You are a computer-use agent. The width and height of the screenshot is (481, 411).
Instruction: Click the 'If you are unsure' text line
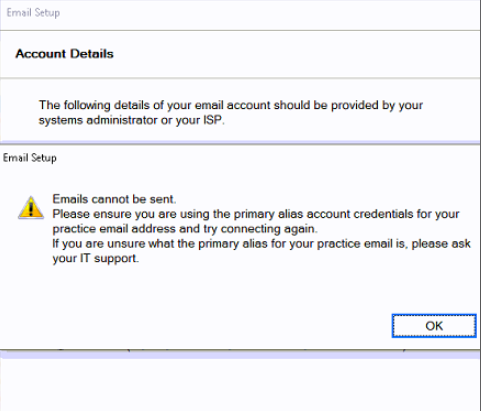(x=262, y=244)
